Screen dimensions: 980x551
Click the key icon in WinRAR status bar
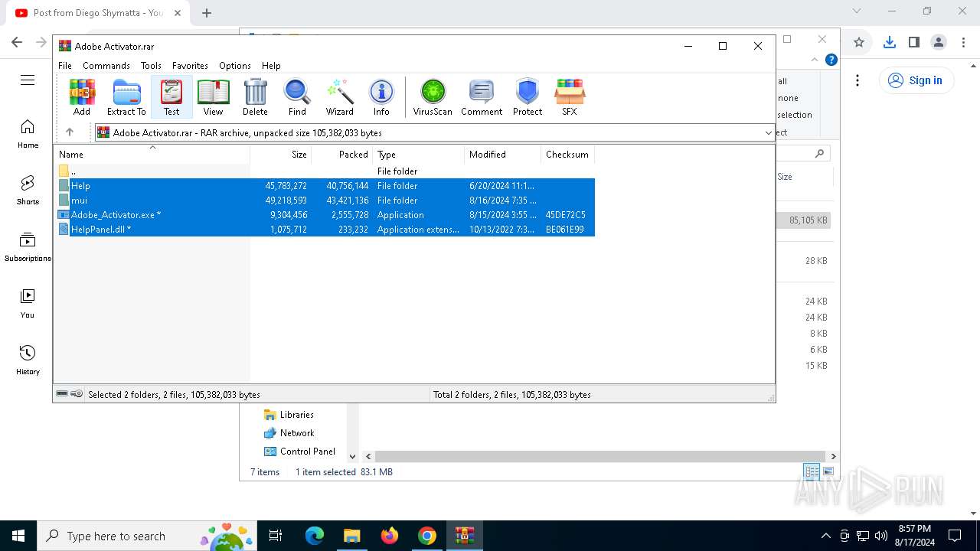coord(77,394)
